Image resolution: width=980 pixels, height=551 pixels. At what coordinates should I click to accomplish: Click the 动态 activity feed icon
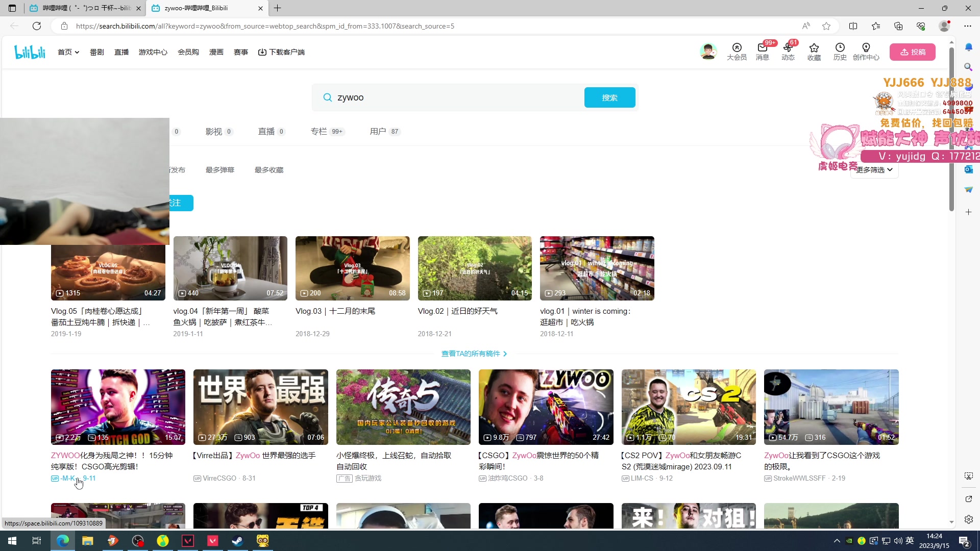click(788, 52)
